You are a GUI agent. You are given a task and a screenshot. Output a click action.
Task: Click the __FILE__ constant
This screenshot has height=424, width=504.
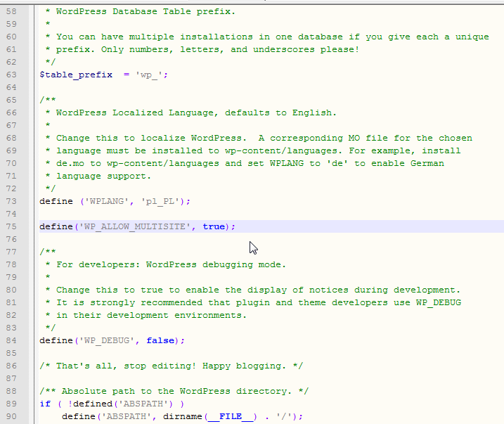click(x=231, y=416)
